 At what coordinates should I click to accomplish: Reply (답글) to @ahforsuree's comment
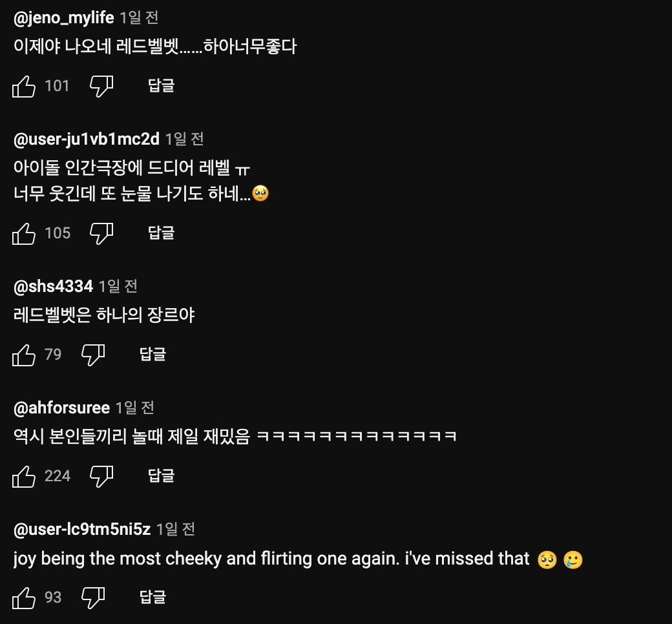162,476
